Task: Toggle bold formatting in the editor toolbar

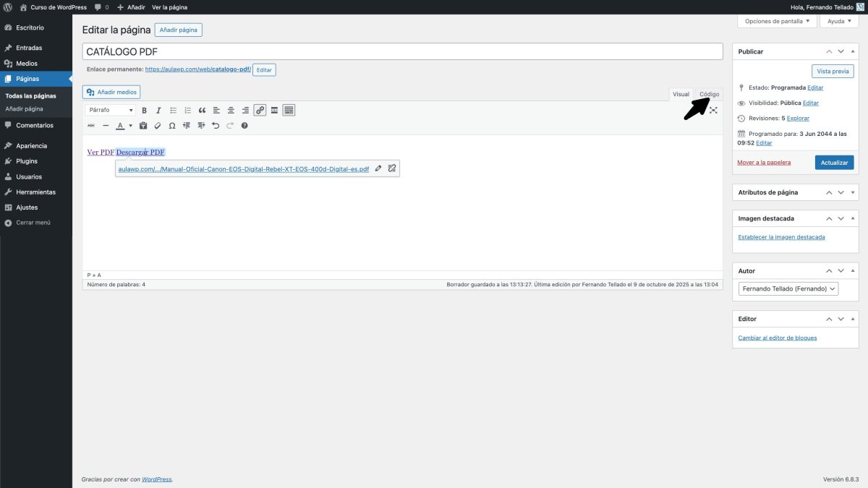Action: click(144, 111)
